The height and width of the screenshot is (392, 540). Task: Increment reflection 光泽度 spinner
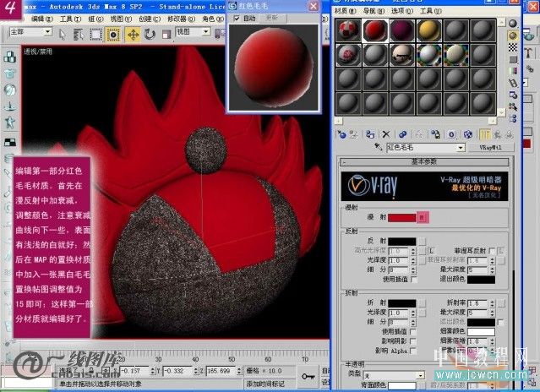coord(413,259)
